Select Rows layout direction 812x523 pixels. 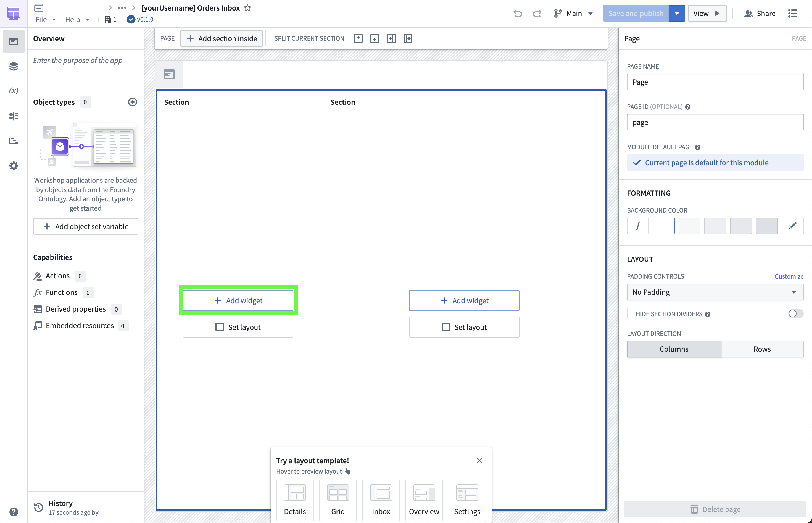pos(762,349)
